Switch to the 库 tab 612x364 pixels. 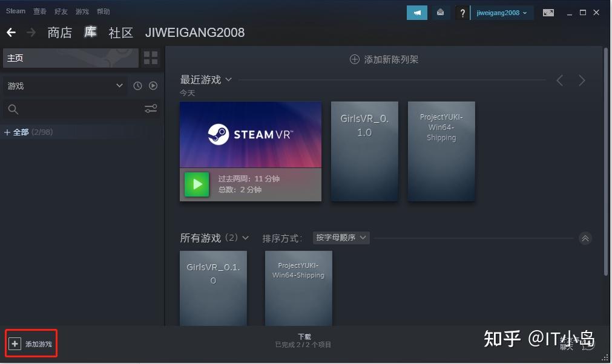click(x=90, y=32)
